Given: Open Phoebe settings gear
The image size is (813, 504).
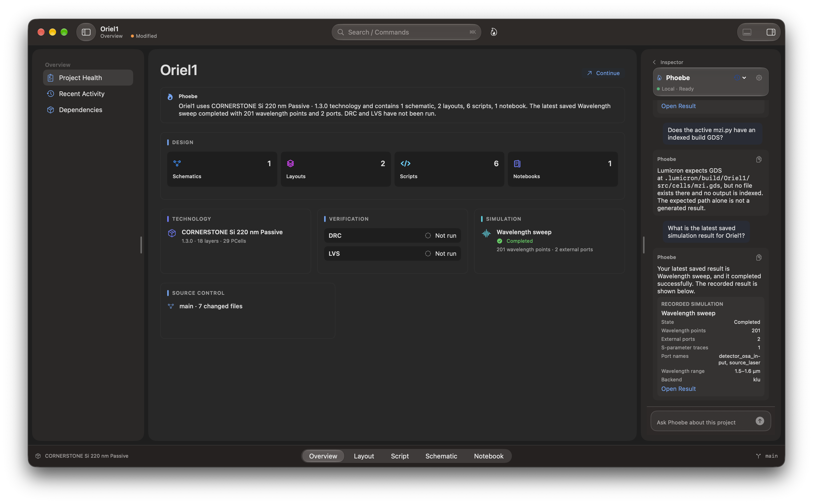Looking at the screenshot, I should pyautogui.click(x=759, y=78).
